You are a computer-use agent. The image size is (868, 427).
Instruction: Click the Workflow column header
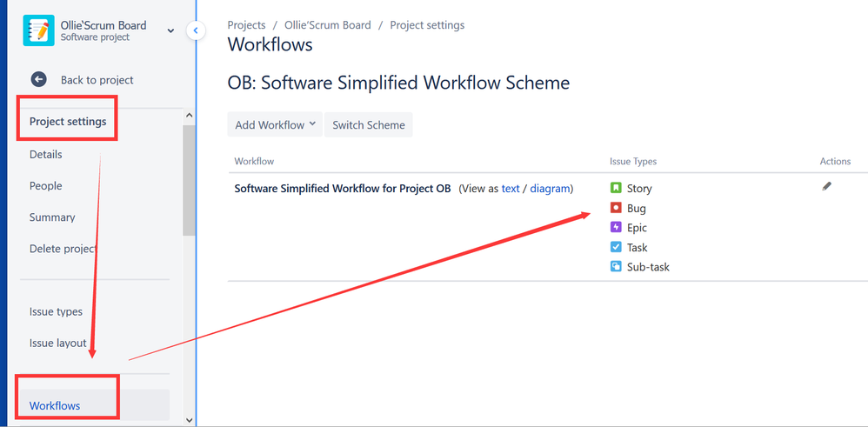coord(254,161)
